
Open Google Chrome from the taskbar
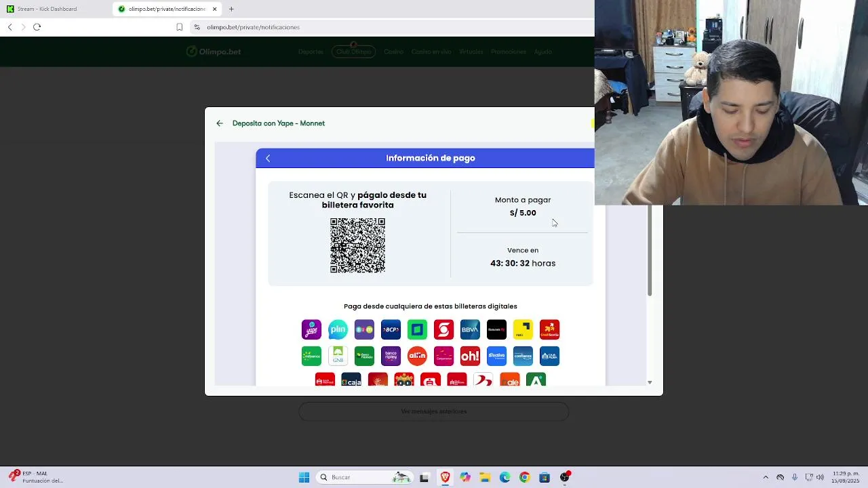[524, 477]
